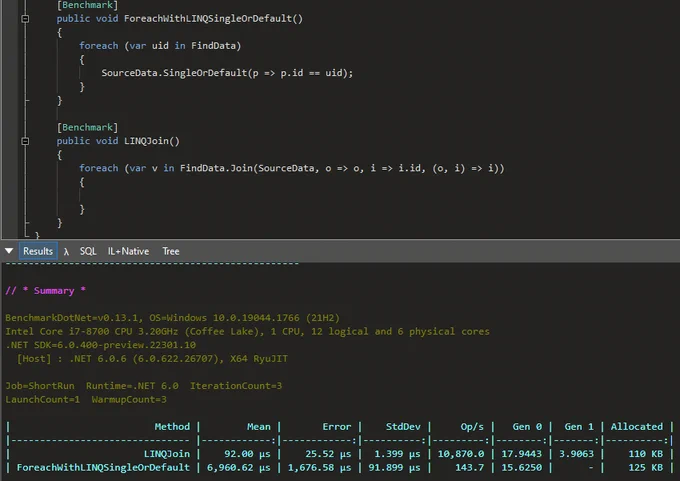Image resolution: width=680 pixels, height=481 pixels.
Task: Click the .NET SDK=6.0.400-preview line
Action: coord(101,345)
